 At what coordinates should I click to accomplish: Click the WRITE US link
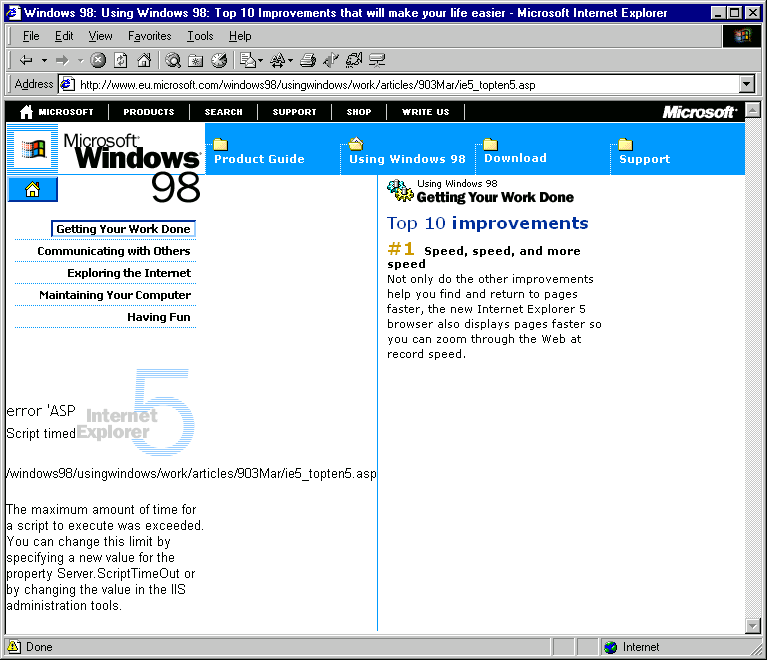426,112
